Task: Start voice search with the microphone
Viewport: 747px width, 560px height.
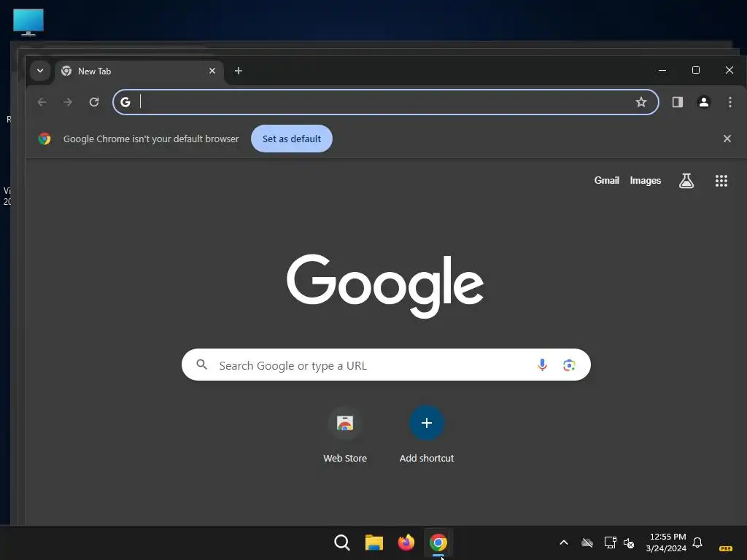Action: pos(542,365)
